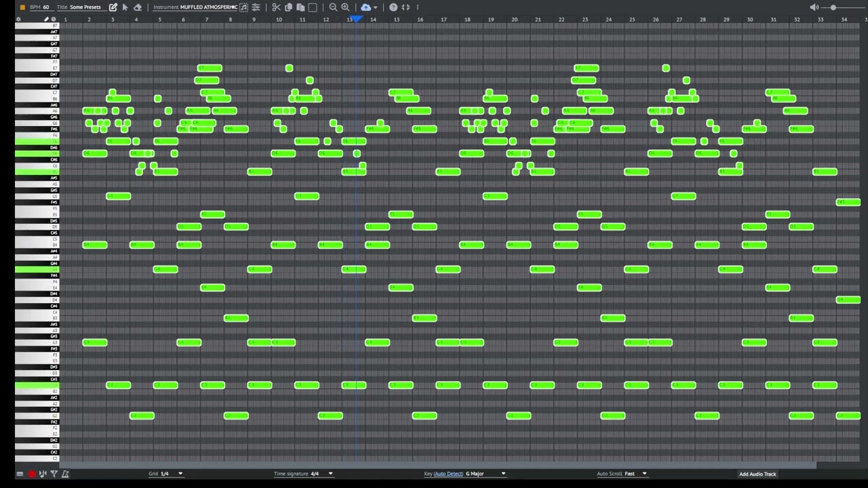Open the cloud save dropdown arrow

(374, 7)
